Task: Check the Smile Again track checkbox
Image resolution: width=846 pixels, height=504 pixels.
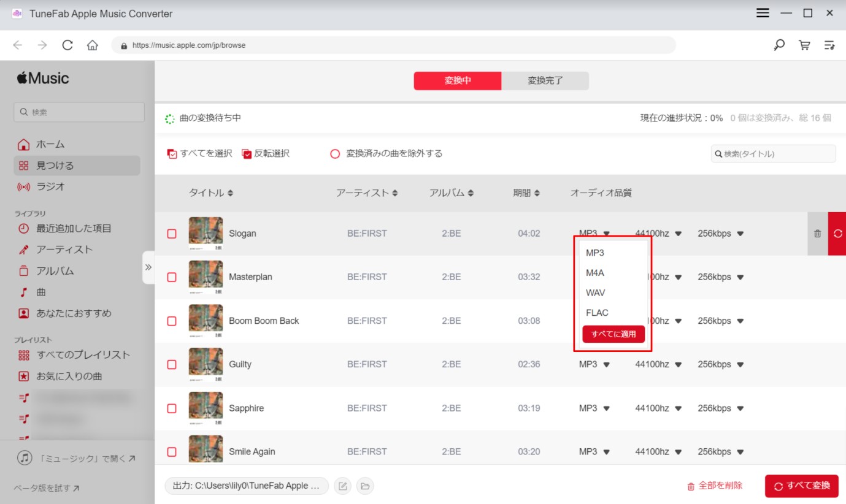Action: click(172, 452)
